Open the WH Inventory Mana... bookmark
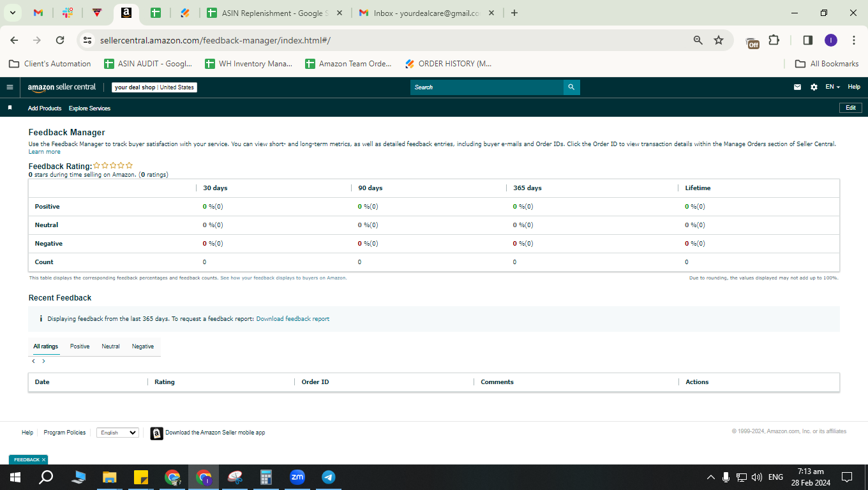 (x=249, y=64)
